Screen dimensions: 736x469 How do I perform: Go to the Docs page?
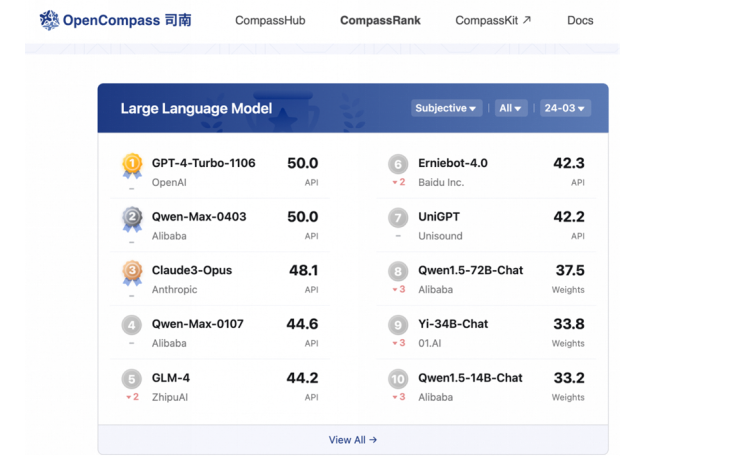pyautogui.click(x=580, y=20)
